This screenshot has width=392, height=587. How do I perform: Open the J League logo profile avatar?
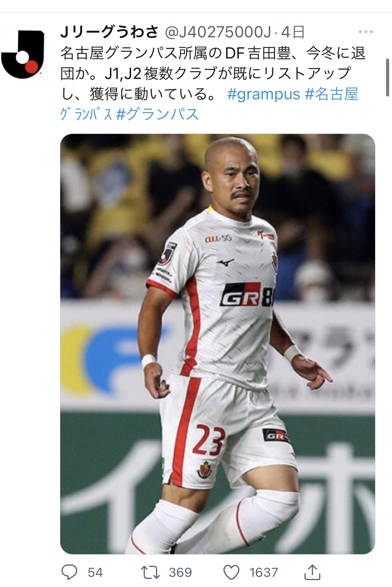[24, 52]
